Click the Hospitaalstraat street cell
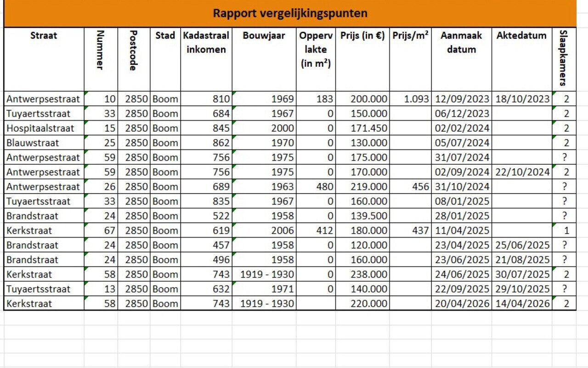This screenshot has width=588, height=368. point(44,128)
